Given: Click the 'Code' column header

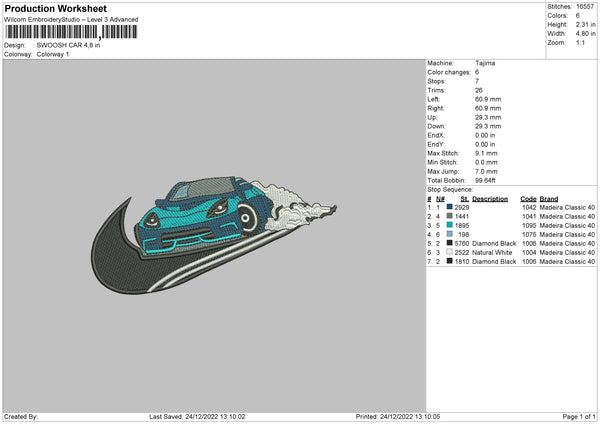Looking at the screenshot, I should (x=528, y=199).
